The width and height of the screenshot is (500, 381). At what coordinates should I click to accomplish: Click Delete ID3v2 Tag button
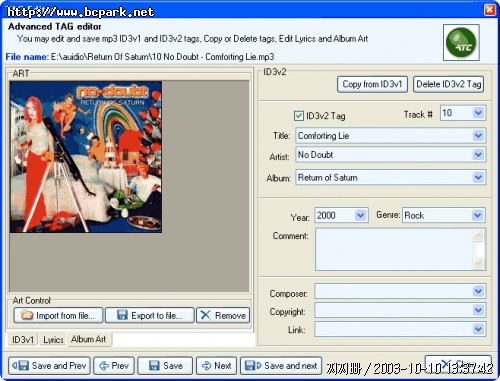click(449, 84)
